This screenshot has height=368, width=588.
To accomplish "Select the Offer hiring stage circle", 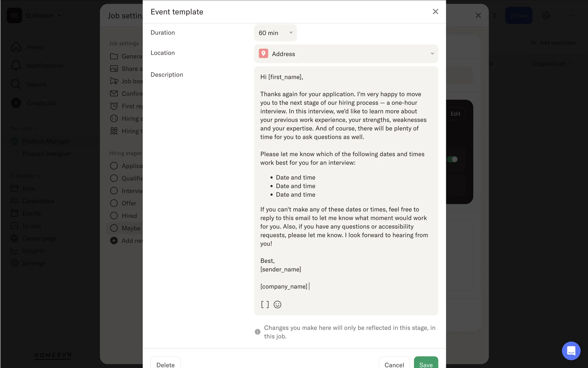I will tap(114, 203).
